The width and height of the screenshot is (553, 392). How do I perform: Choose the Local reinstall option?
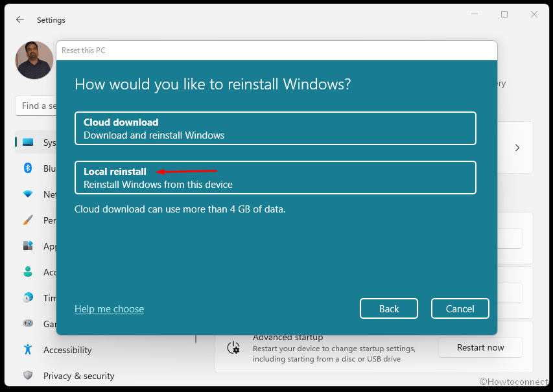click(275, 178)
